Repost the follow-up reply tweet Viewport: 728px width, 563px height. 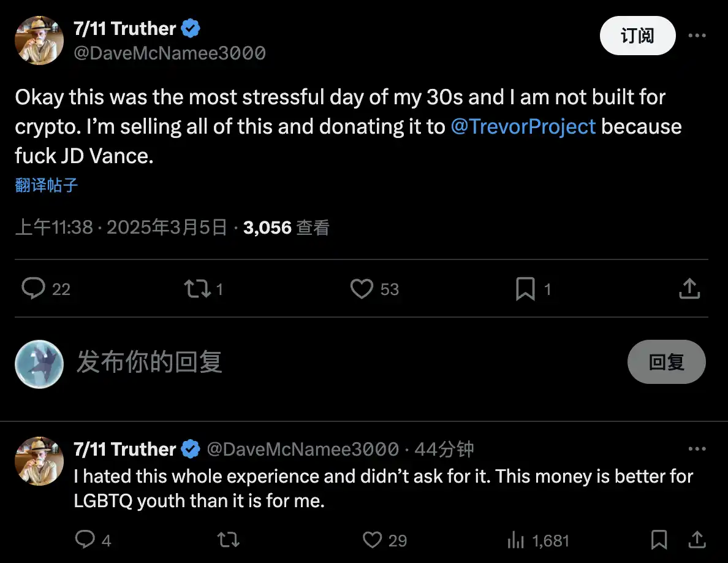(x=229, y=540)
